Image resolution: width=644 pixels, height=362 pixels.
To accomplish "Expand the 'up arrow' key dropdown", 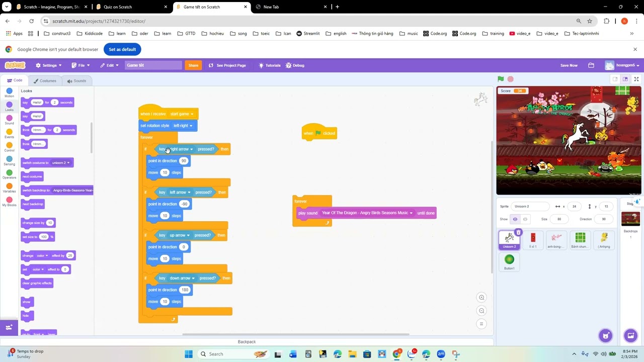I will (179, 235).
